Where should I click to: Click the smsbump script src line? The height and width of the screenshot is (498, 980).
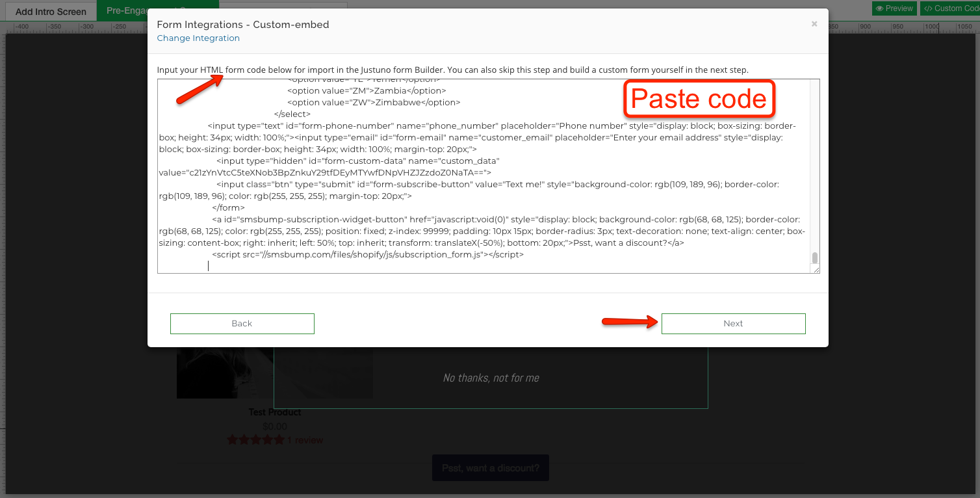[368, 255]
